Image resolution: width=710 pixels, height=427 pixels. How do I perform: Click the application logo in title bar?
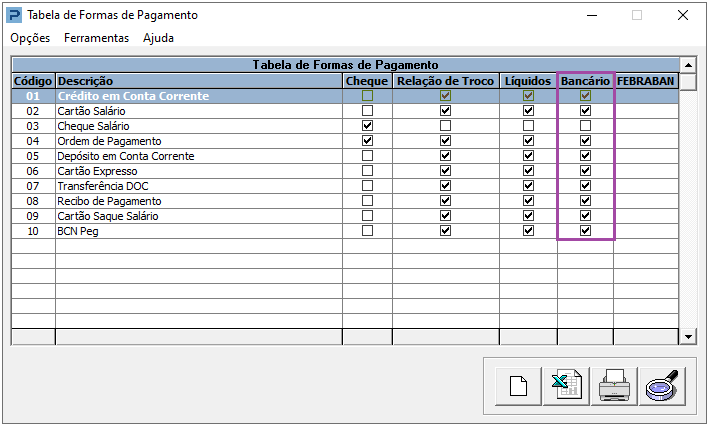(x=14, y=15)
